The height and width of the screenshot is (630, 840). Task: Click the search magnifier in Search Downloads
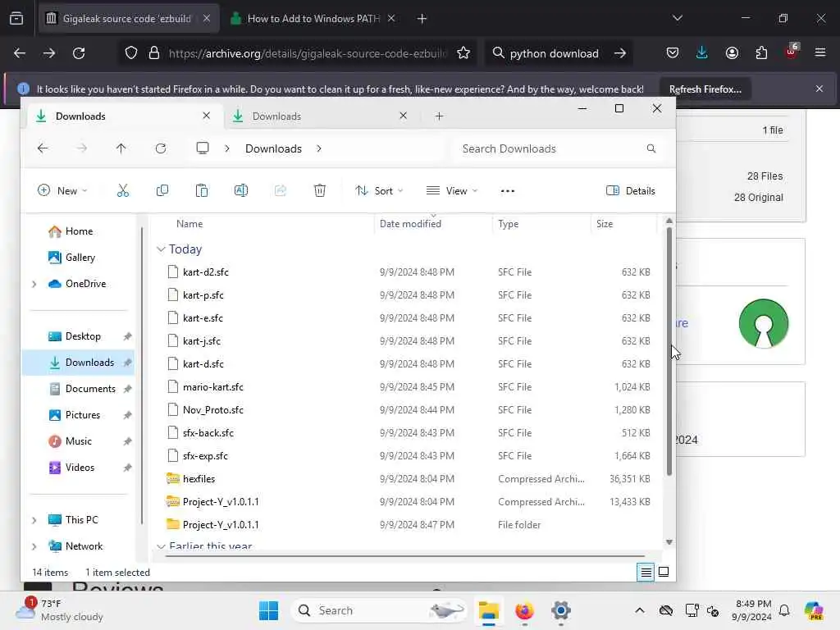[x=651, y=148]
